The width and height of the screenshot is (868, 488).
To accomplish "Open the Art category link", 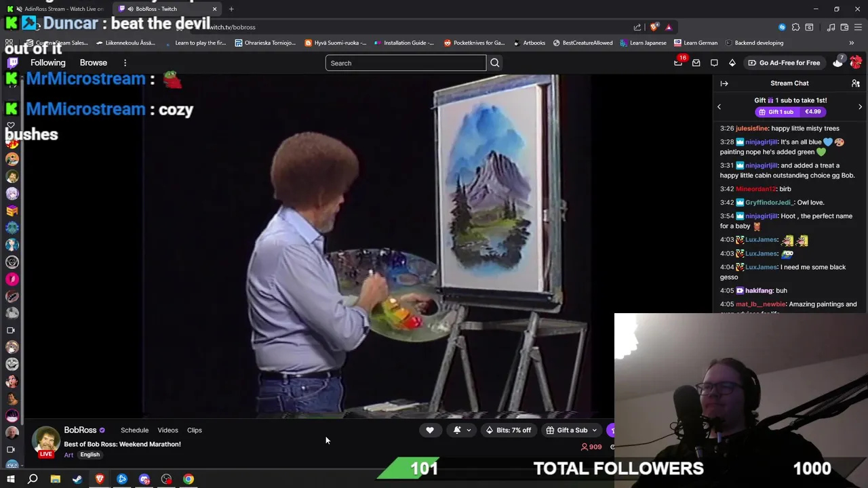I will [68, 455].
